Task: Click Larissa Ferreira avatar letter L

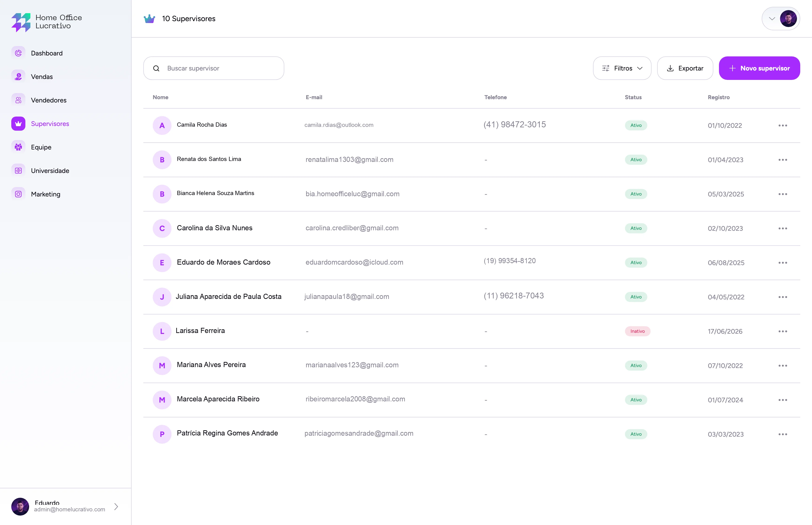Action: pos(162,331)
